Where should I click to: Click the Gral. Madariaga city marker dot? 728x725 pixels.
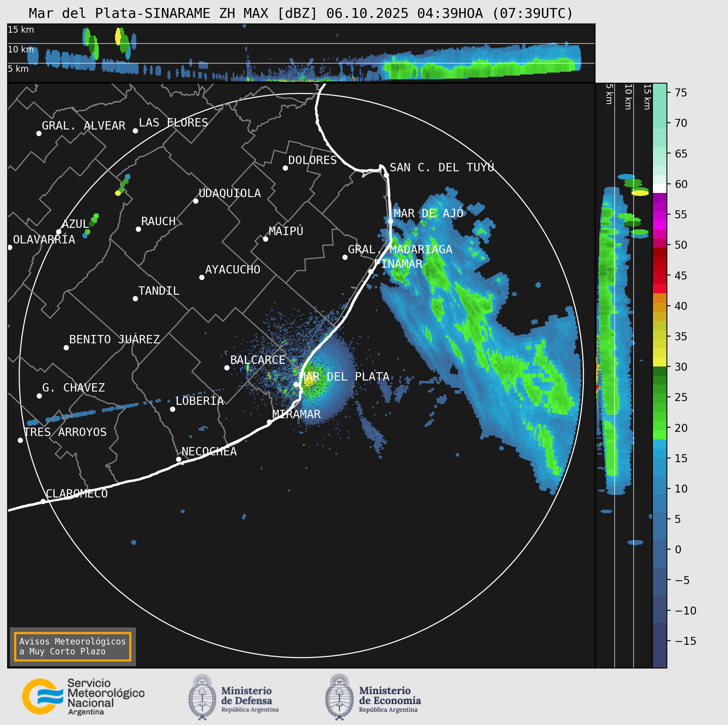[x=345, y=257]
